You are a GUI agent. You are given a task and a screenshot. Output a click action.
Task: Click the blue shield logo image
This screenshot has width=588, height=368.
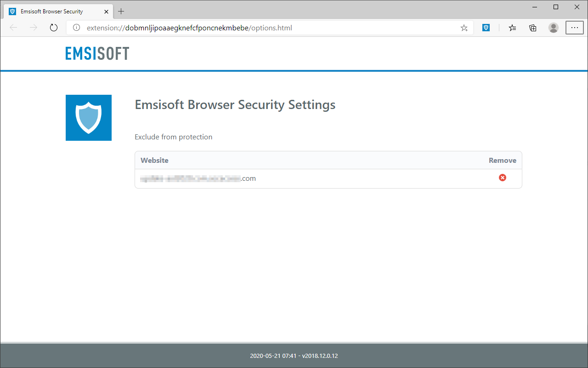[89, 118]
